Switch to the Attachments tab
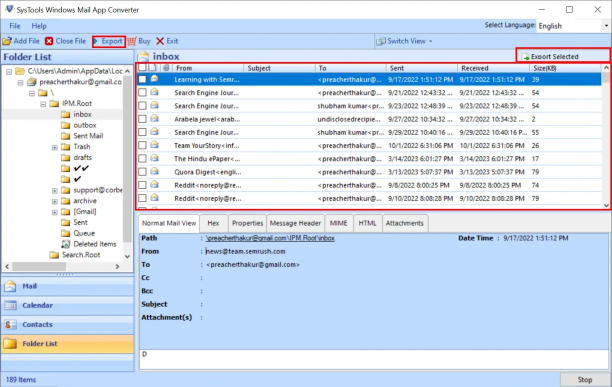 (x=404, y=223)
